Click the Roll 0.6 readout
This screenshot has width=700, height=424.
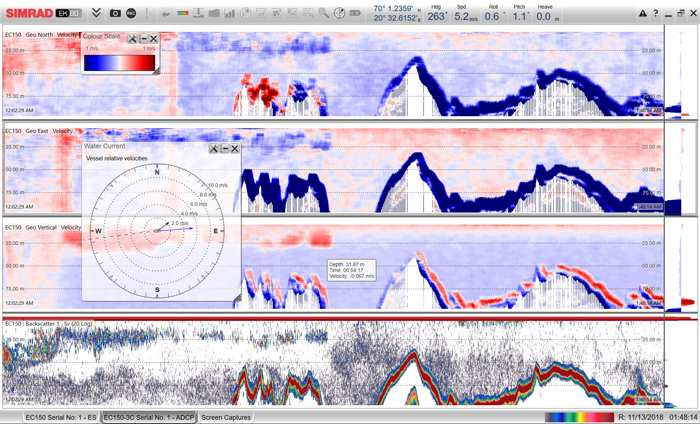coord(493,13)
